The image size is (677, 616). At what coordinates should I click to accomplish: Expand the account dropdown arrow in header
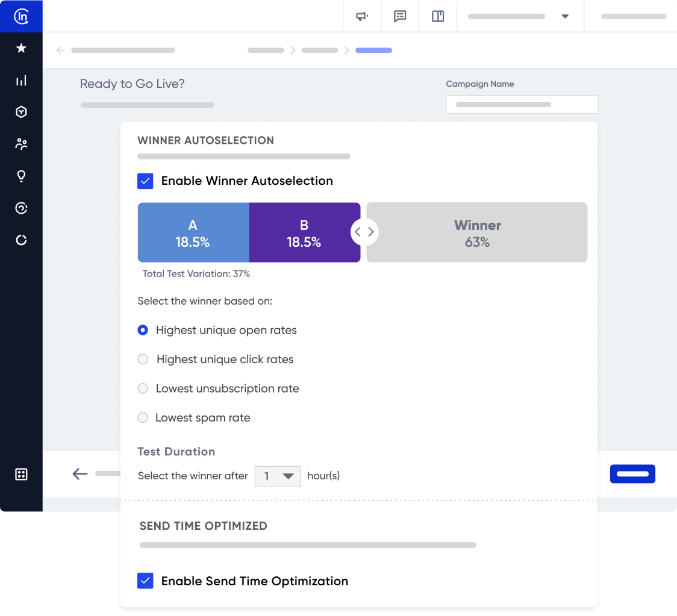click(565, 16)
